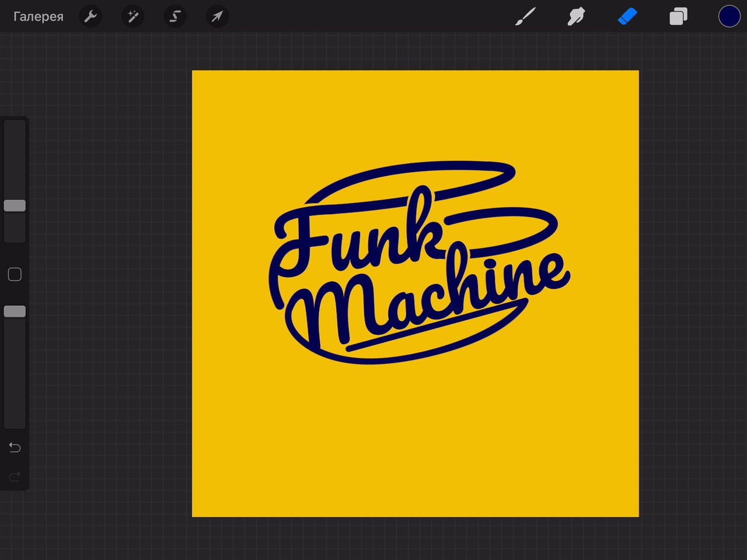Screen dimensions: 747x560
Task: Select the Eraser tool
Action: click(627, 16)
